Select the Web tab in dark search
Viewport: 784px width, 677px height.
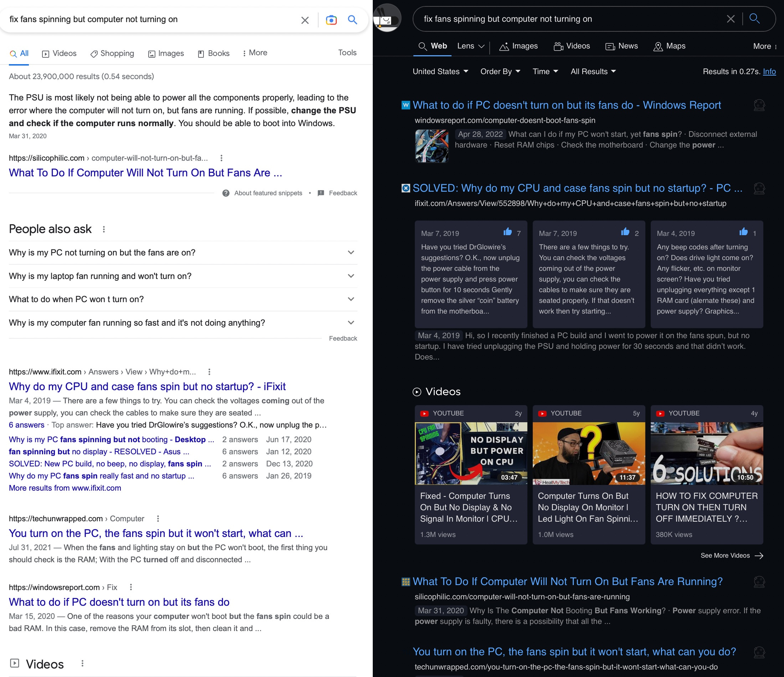coord(433,46)
